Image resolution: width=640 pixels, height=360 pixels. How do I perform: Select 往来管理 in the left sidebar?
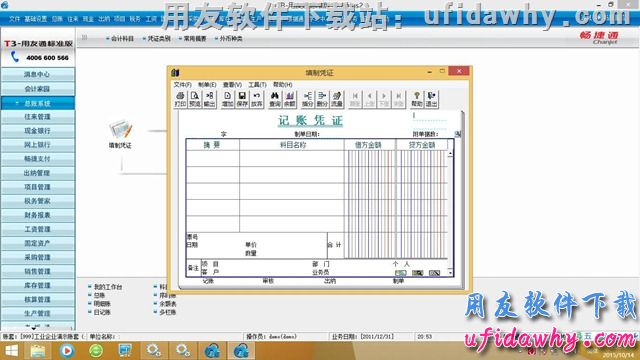38,117
